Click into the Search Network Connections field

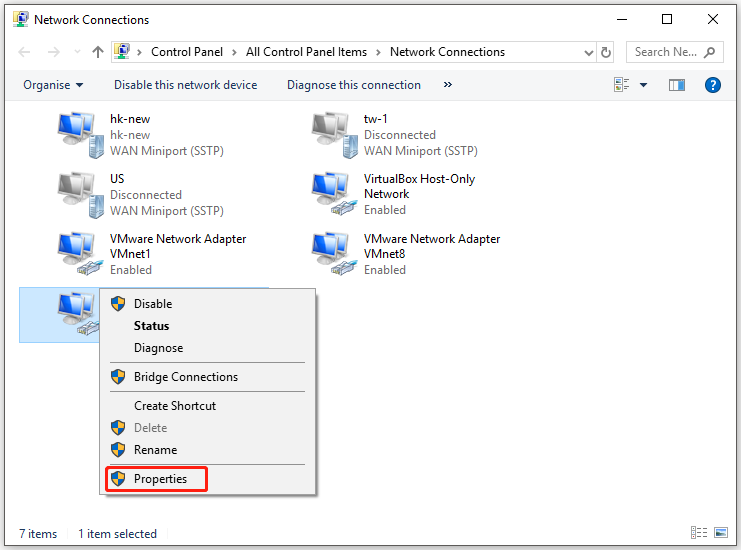(674, 52)
